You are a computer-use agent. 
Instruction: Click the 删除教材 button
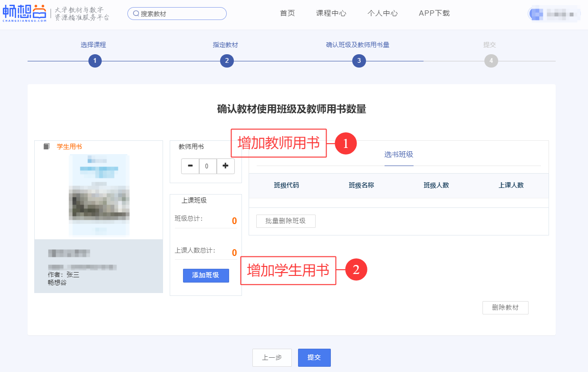505,308
